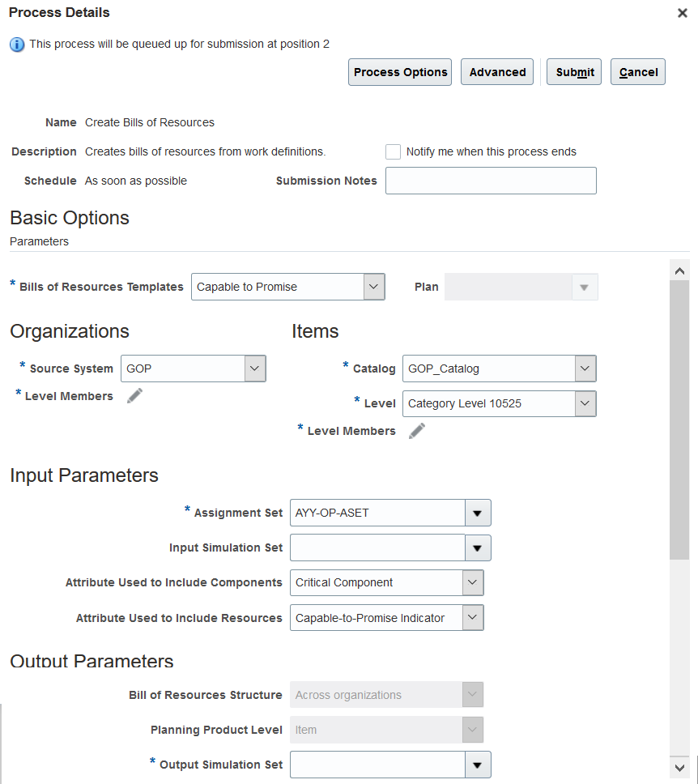Click the vertical scrollbar thumb
698x784 pixels.
[679, 420]
